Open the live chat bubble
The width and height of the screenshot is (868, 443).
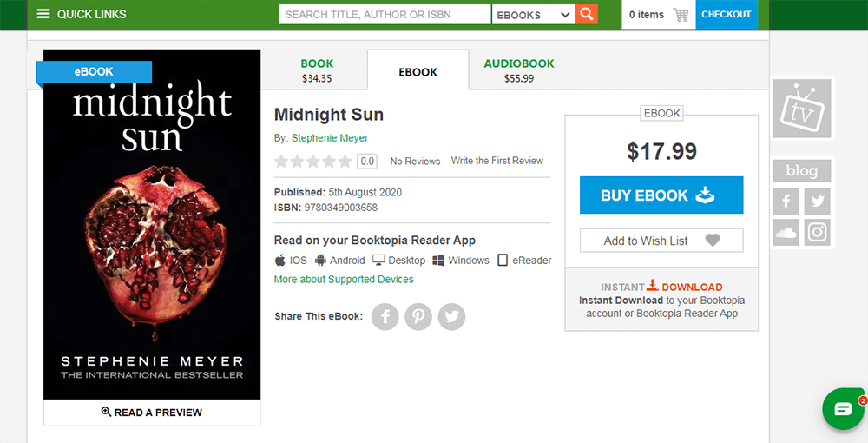(x=843, y=409)
